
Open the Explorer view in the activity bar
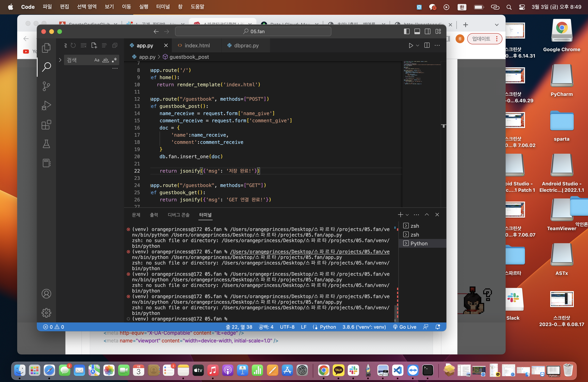tap(46, 48)
